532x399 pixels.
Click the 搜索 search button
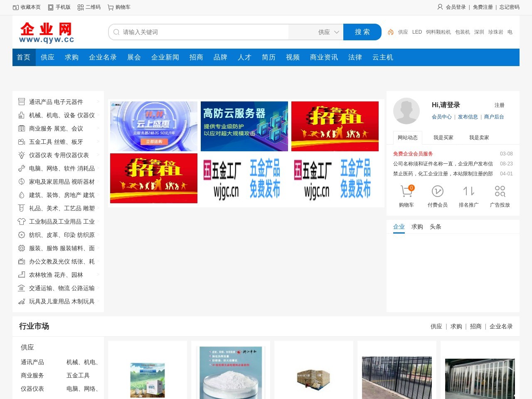click(362, 32)
